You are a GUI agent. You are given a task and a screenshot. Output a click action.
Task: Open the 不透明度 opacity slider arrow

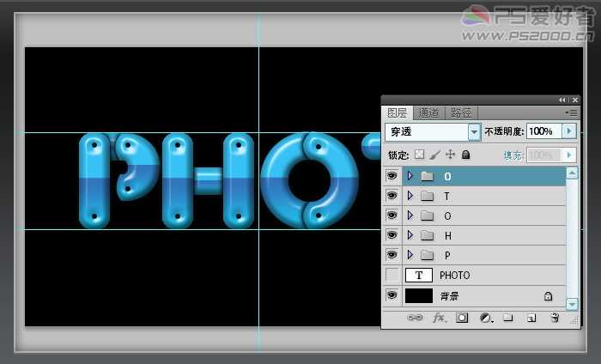(569, 131)
